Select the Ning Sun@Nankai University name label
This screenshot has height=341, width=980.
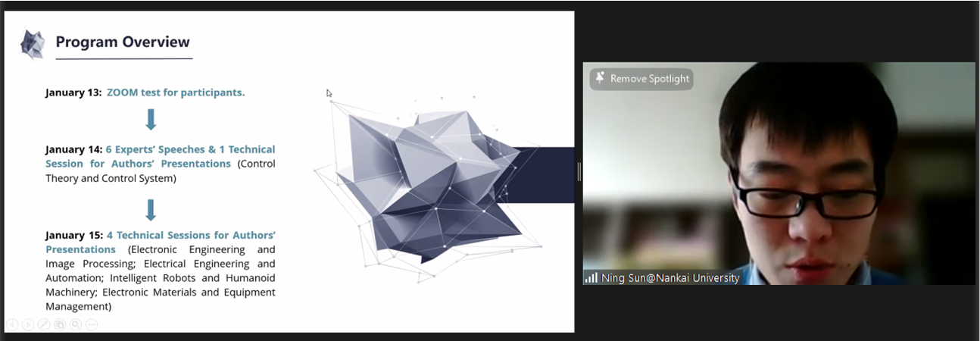[x=670, y=278]
